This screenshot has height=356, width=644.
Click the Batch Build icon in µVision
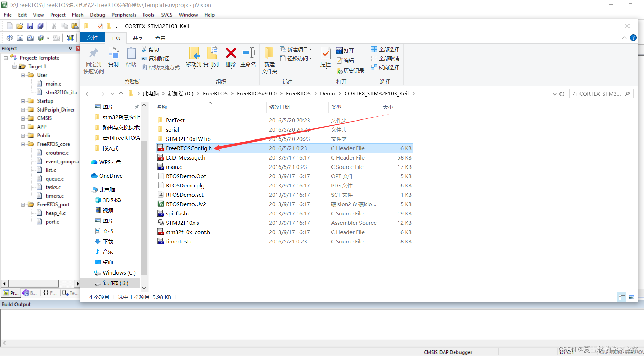coord(41,38)
